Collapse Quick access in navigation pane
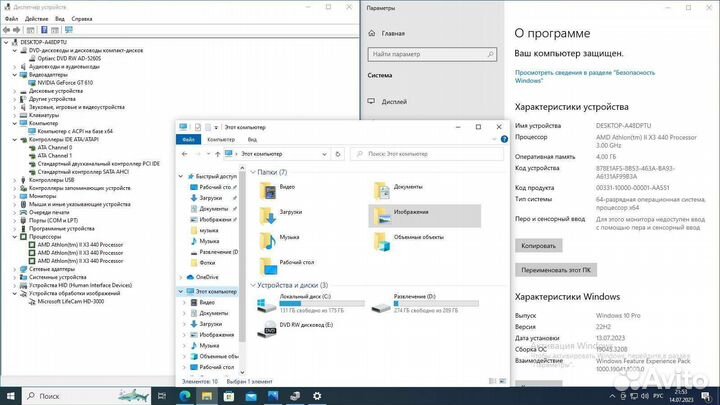The width and height of the screenshot is (720, 405). 181,176
